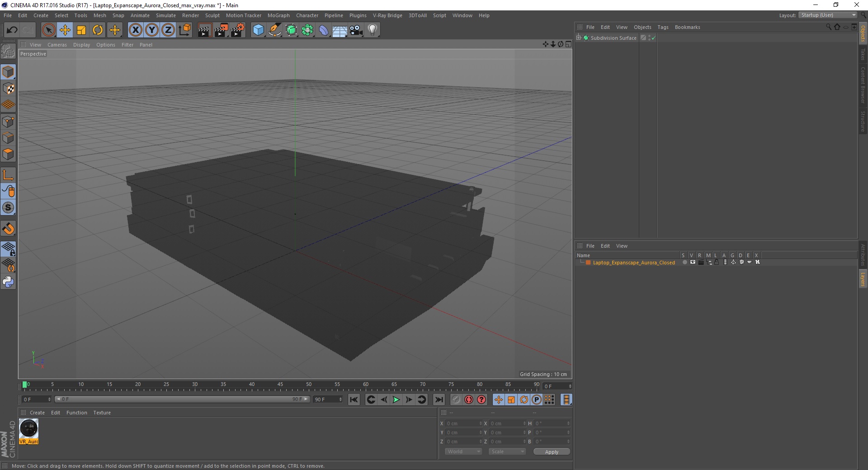
Task: Open the Array modeling objects icon
Action: pos(307,30)
